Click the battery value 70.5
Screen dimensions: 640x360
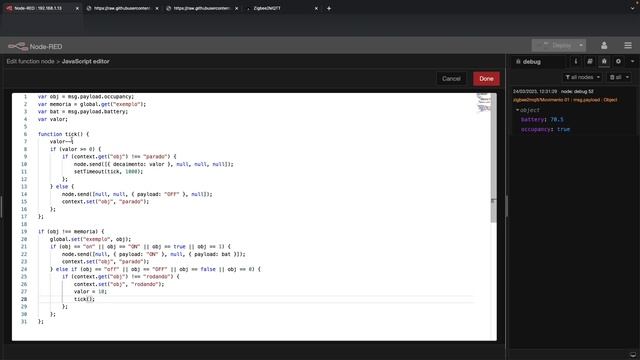click(x=557, y=120)
